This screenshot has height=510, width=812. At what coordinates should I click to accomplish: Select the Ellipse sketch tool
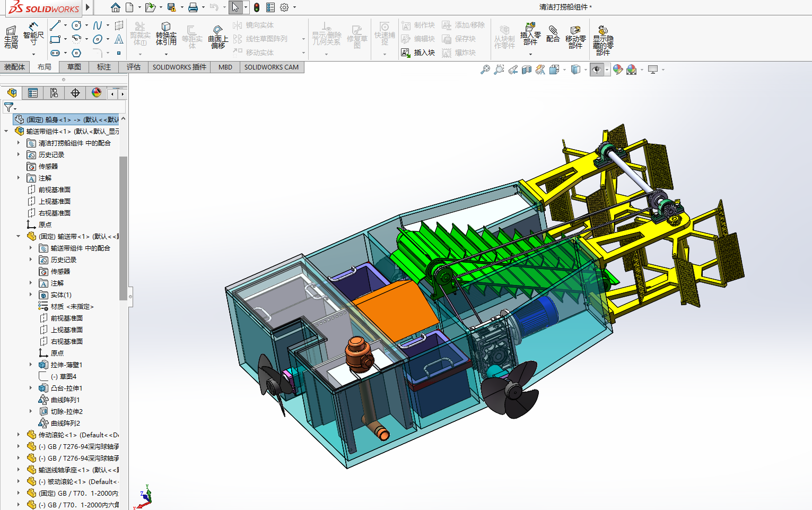coord(98,39)
